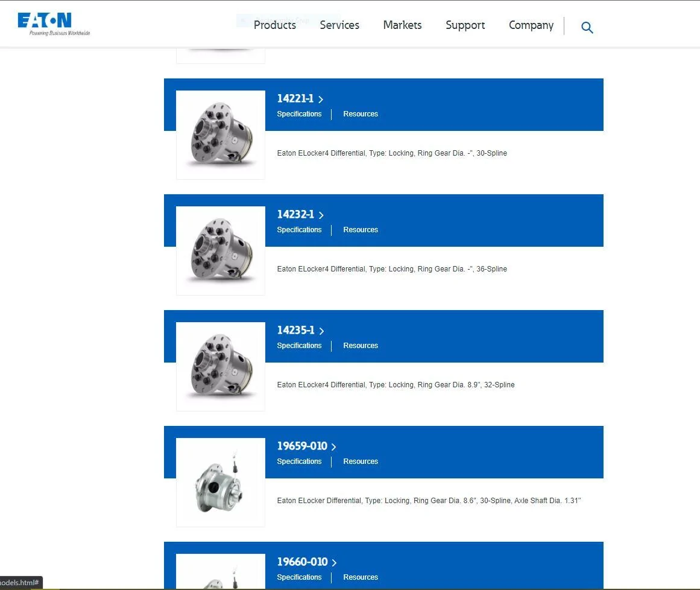Image resolution: width=700 pixels, height=590 pixels.
Task: Click the chevron next to 14235-1
Action: 321,331
